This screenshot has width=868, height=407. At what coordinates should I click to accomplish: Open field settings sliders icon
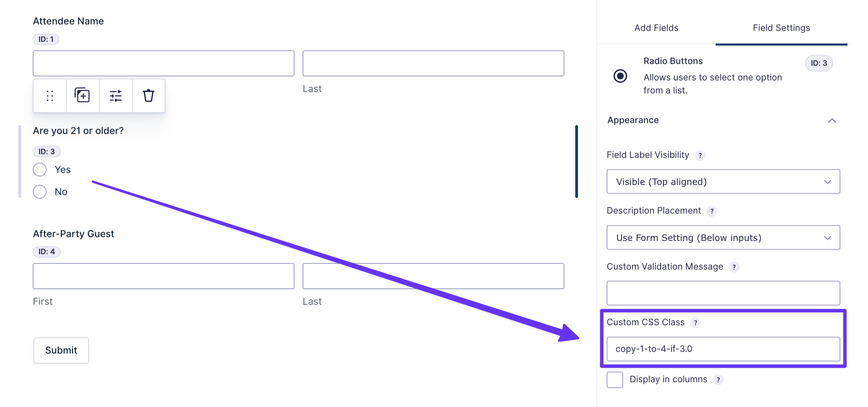(x=115, y=96)
